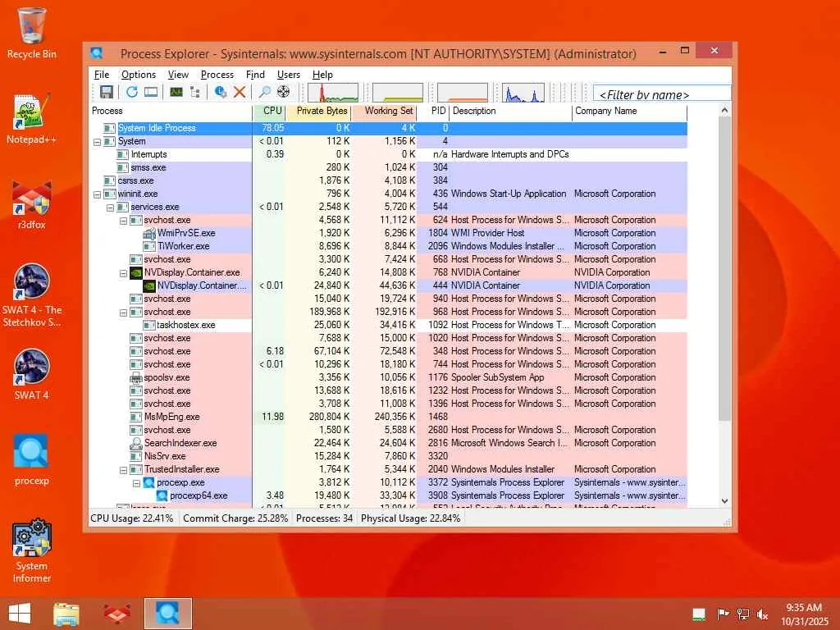Click the WmiPrvSE.exe process icon
Image resolution: width=840 pixels, height=630 pixels.
click(x=149, y=233)
